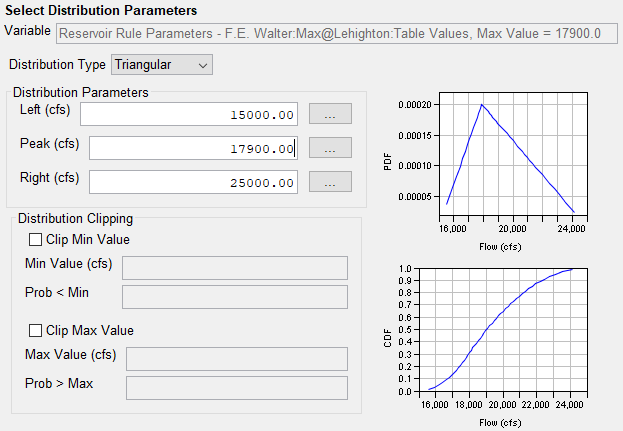Click the Max Value (cfs) field
This screenshot has height=431, width=623.
tap(237, 358)
